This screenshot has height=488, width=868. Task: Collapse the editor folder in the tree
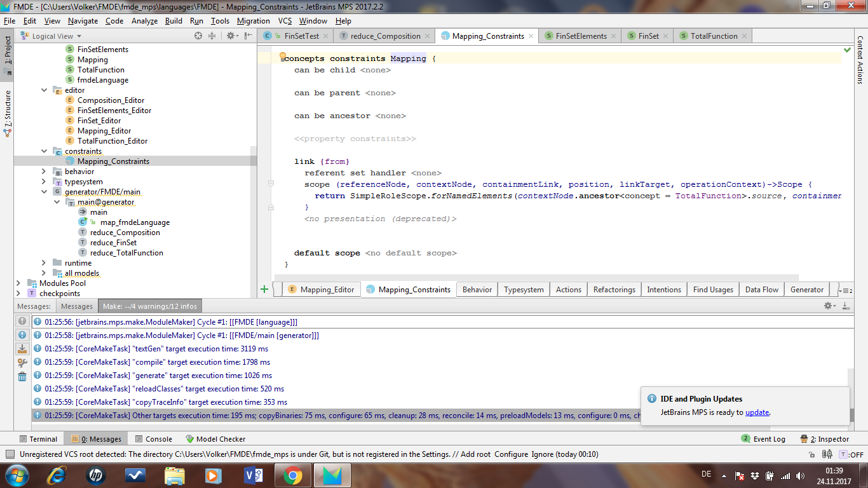pos(44,90)
